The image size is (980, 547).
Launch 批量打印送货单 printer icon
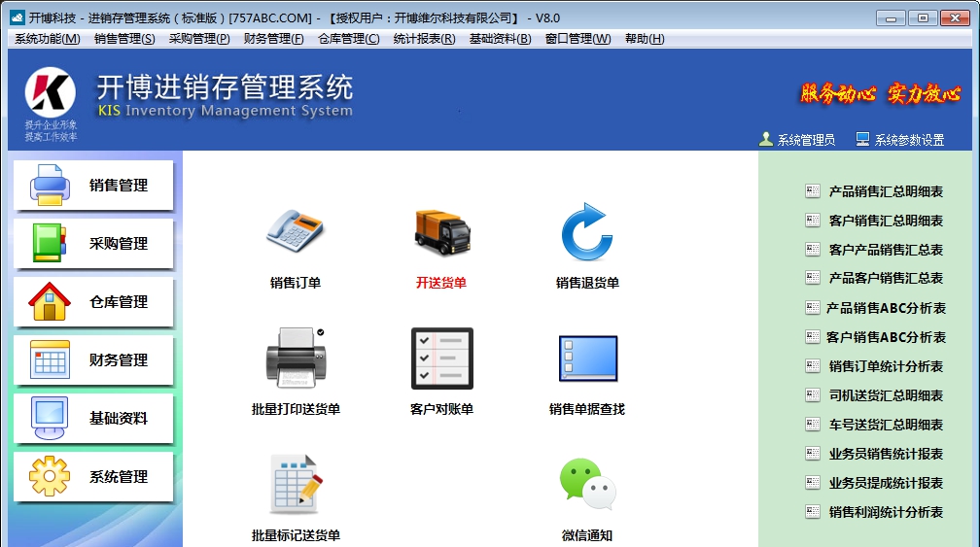point(296,358)
